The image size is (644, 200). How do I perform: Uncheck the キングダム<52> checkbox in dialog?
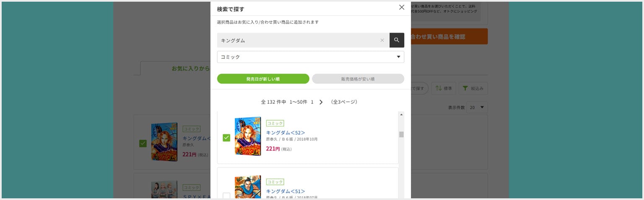226,137
